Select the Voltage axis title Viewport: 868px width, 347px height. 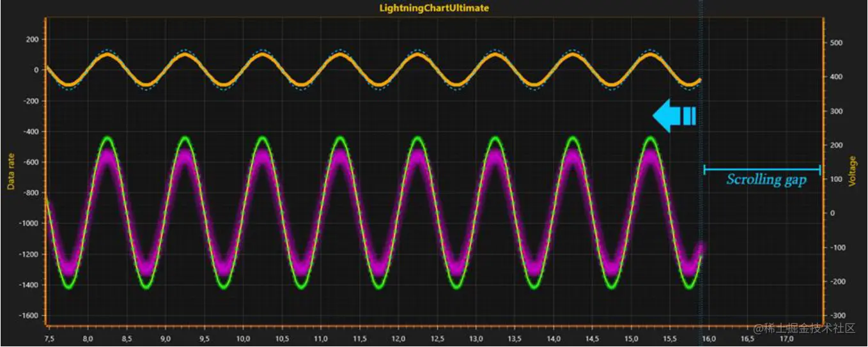point(852,171)
